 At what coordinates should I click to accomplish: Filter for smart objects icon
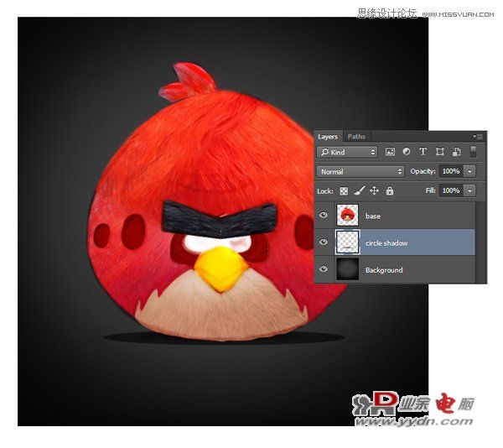pyautogui.click(x=457, y=152)
